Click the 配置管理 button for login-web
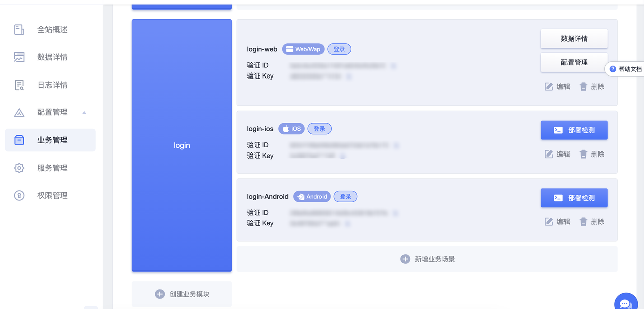 pyautogui.click(x=574, y=63)
